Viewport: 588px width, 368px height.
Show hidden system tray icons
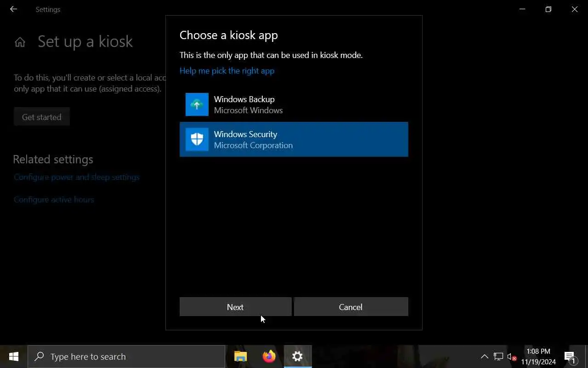[484, 356]
